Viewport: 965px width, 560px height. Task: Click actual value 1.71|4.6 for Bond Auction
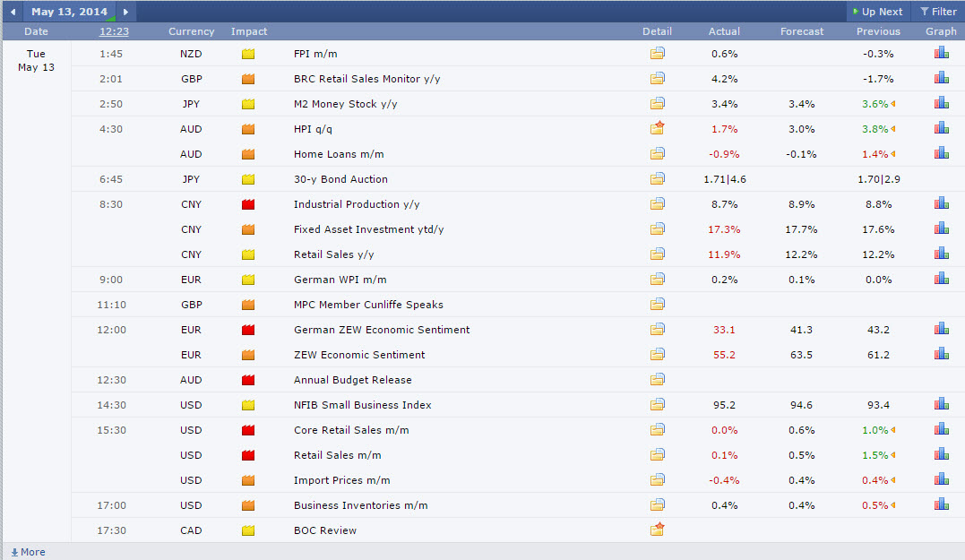click(x=724, y=179)
